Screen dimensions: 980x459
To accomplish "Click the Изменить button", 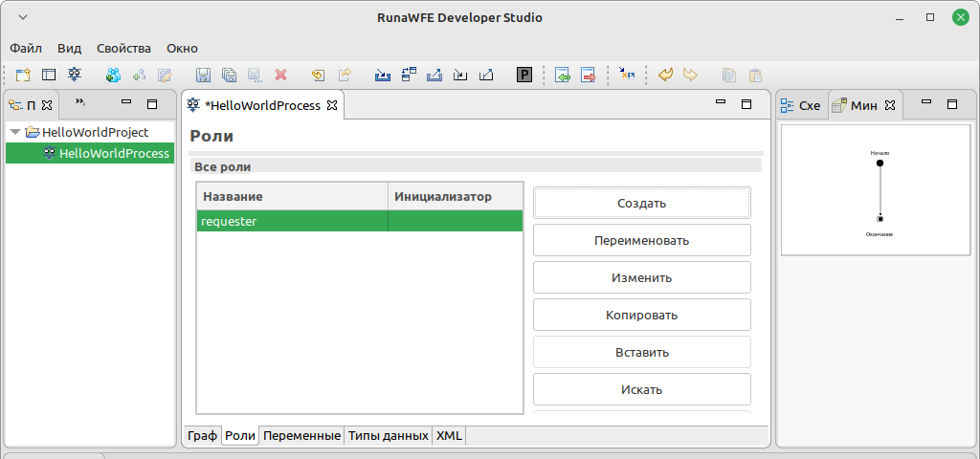I will tap(642, 278).
